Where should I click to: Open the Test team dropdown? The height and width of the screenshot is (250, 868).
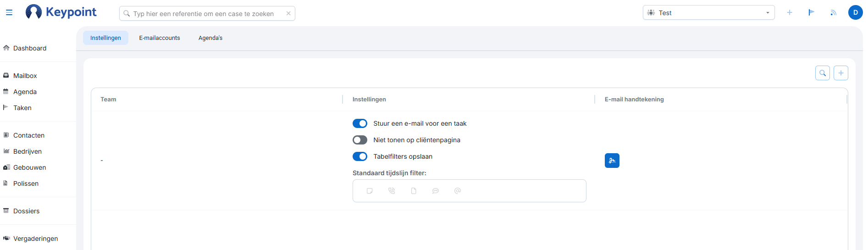click(x=708, y=13)
